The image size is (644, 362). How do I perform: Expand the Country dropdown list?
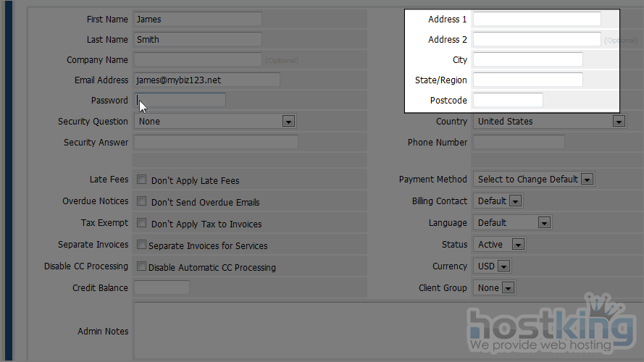click(549, 122)
